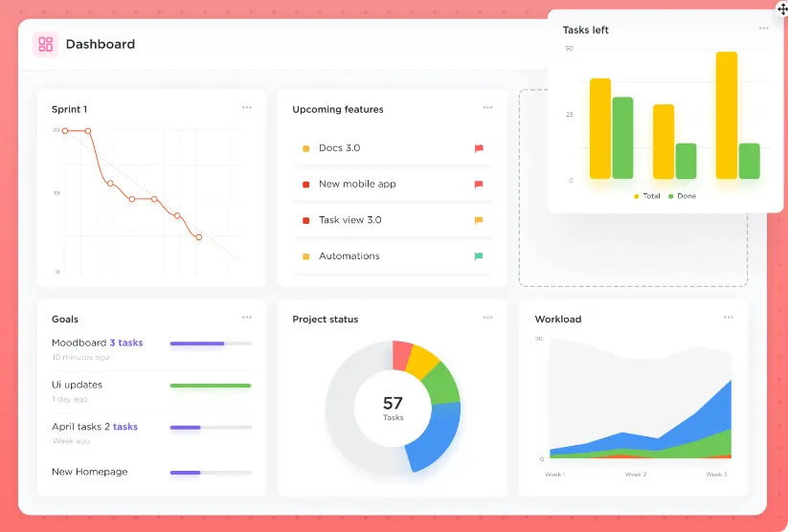
Task: Toggle the Done legend item in Tasks left
Action: (682, 196)
